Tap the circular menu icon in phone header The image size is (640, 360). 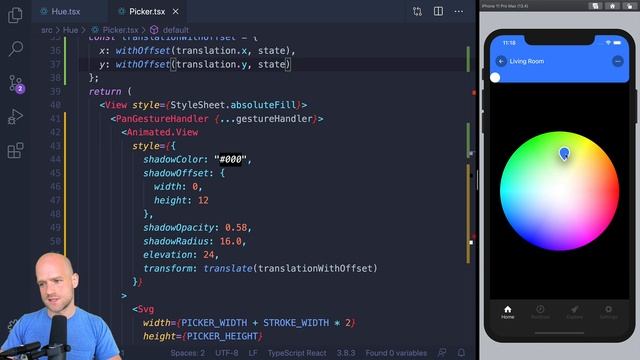point(618,61)
